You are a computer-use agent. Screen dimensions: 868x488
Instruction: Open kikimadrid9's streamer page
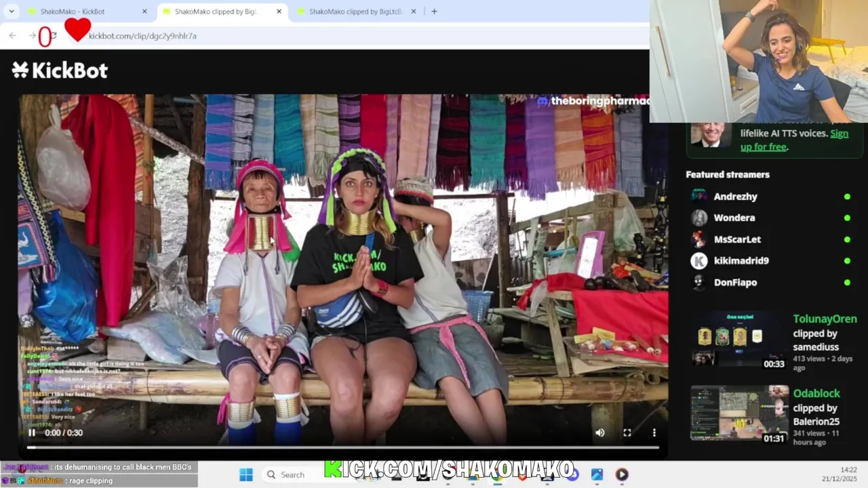click(741, 260)
